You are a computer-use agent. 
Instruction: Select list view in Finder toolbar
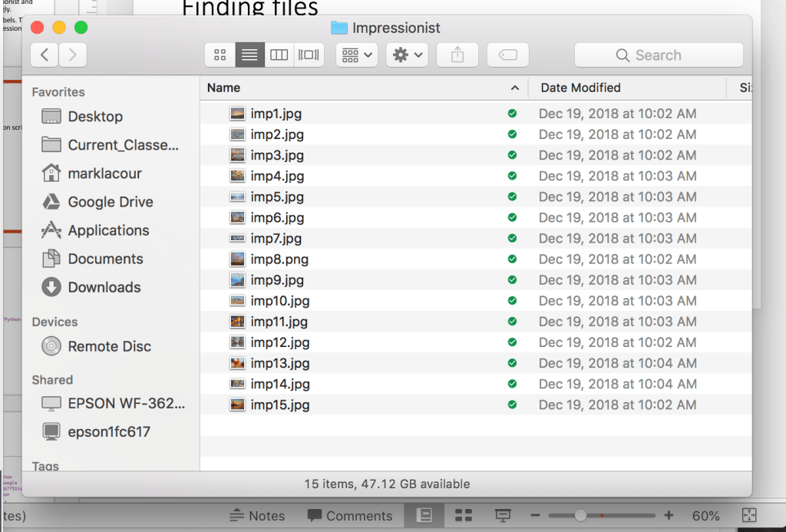pyautogui.click(x=249, y=55)
